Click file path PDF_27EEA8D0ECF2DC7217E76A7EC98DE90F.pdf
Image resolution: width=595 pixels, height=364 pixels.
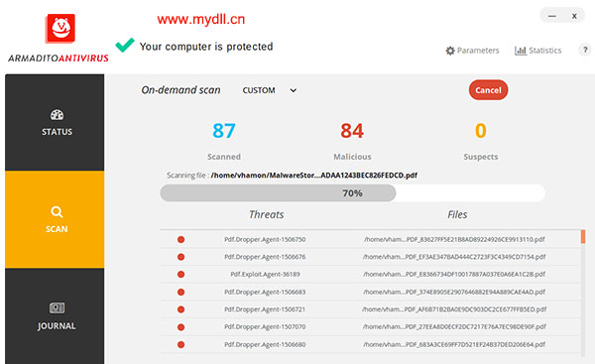coord(454,327)
